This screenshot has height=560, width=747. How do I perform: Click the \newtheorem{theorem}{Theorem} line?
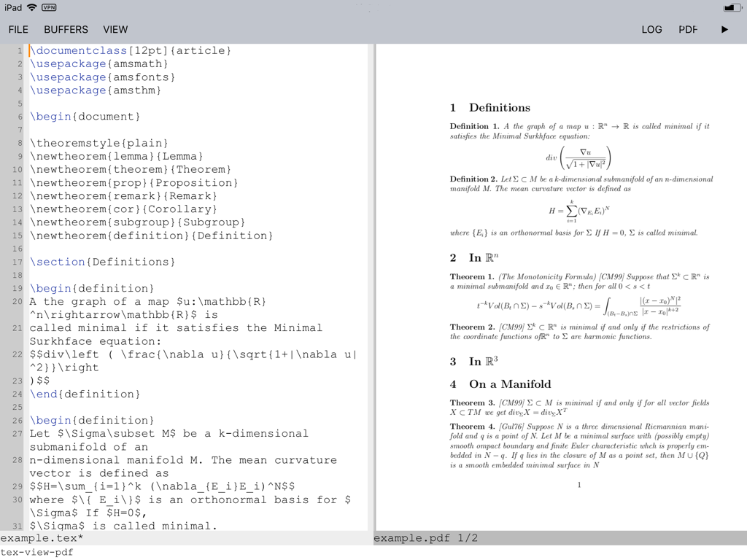tap(130, 169)
